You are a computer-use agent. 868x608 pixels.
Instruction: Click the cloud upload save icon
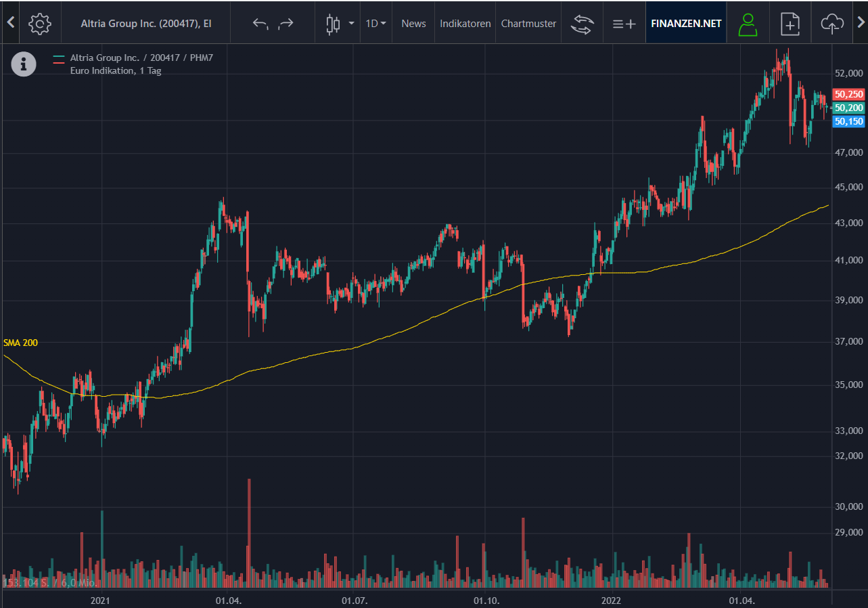tap(832, 24)
